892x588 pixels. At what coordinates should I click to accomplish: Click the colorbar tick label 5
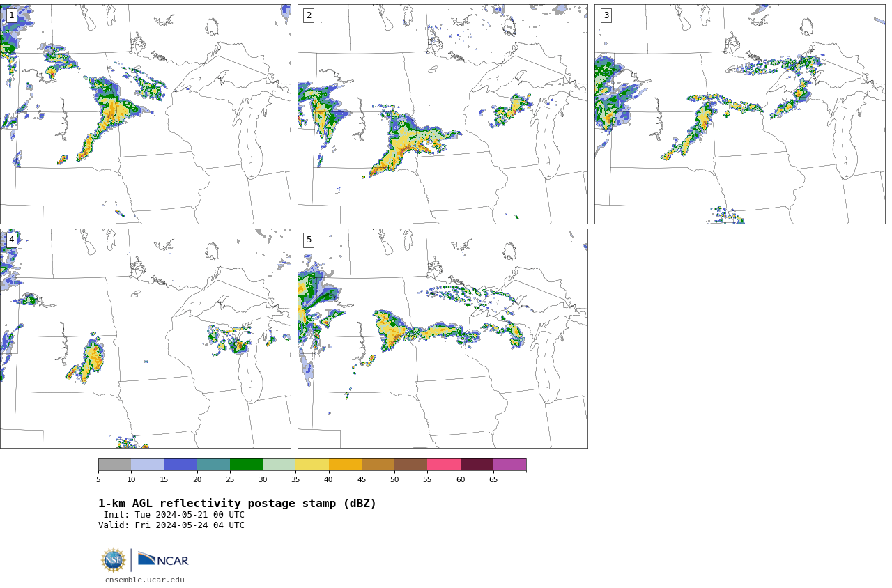tap(98, 479)
